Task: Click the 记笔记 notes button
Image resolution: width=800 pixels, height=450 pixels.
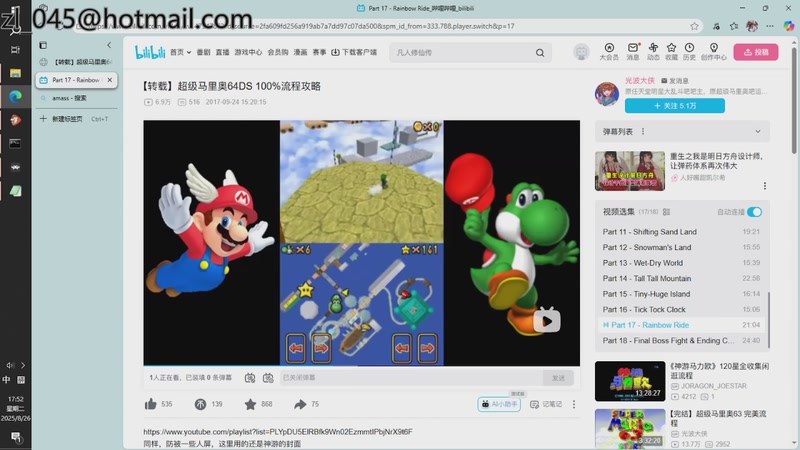Action: click(546, 404)
